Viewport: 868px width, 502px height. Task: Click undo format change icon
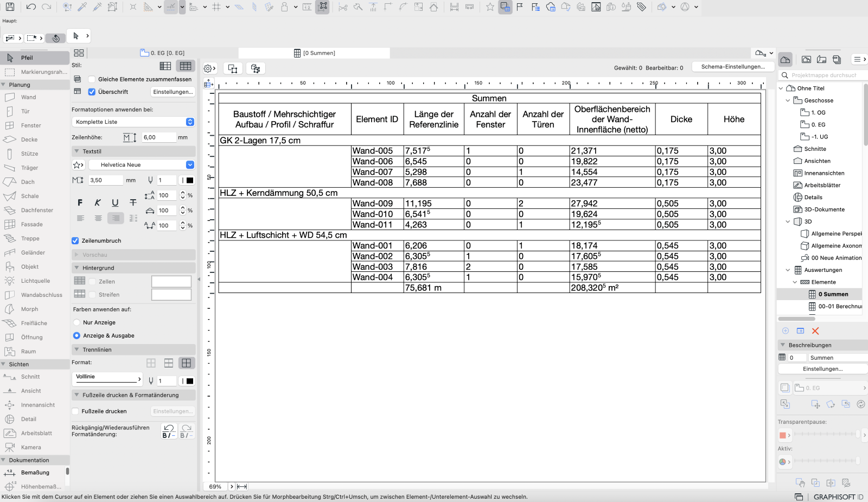[169, 431]
